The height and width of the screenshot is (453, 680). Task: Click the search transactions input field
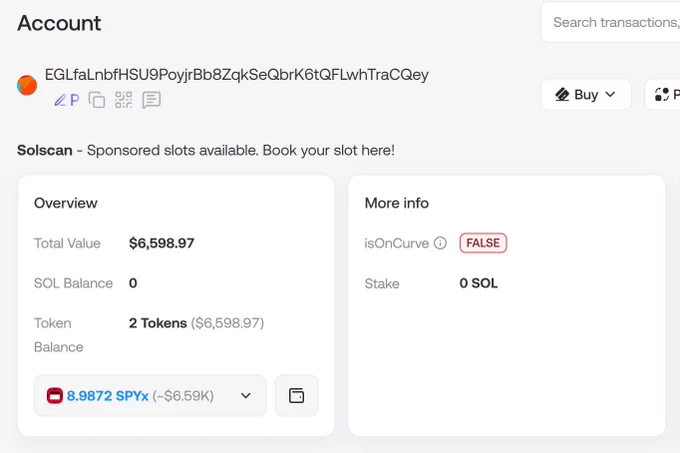pyautogui.click(x=611, y=22)
